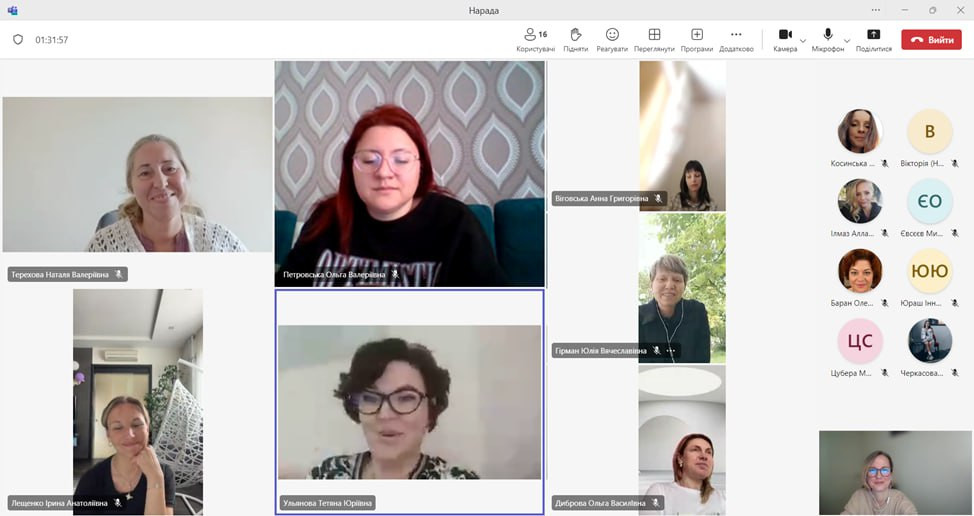Screen dimensions: 974x516
Task: Select Діброва Ольга Василівна video tile
Action: (x=682, y=440)
